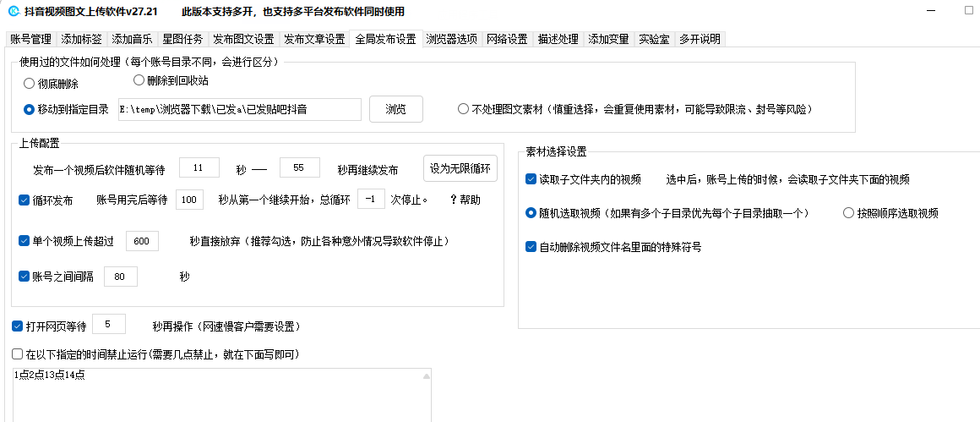
Task: Click the app logo icon in title bar
Action: click(x=14, y=11)
